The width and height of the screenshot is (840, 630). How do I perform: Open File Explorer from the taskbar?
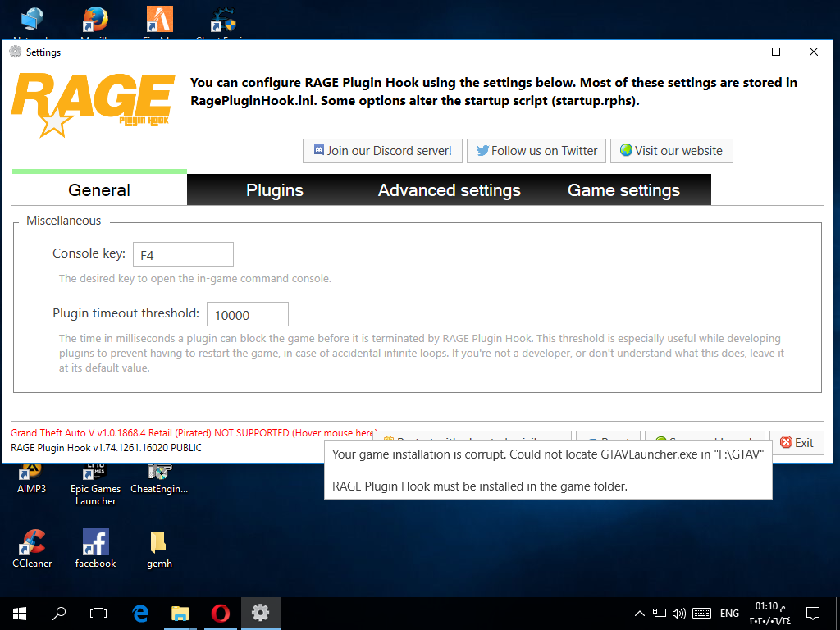(x=180, y=614)
